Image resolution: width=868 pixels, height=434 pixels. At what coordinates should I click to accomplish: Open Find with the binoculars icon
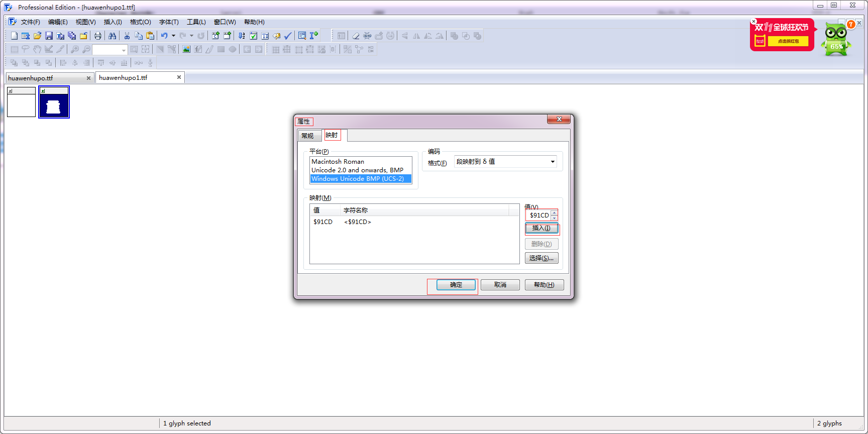113,36
